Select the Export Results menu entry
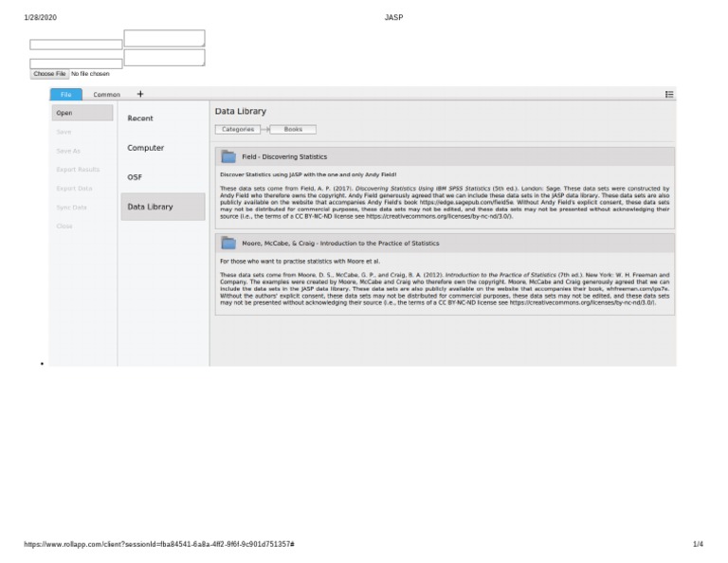 pyautogui.click(x=78, y=170)
